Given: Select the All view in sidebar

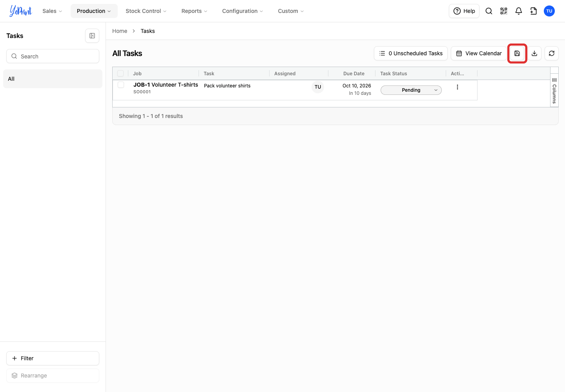Looking at the screenshot, I should pyautogui.click(x=53, y=79).
